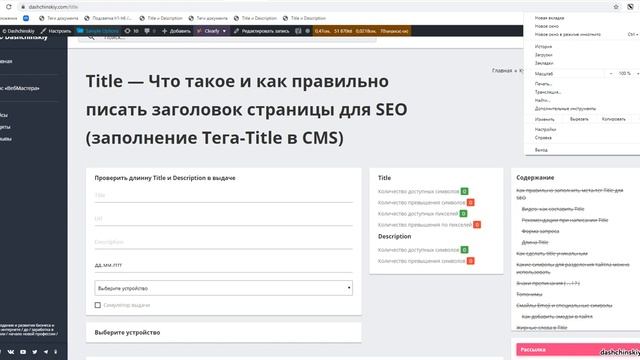The width and height of the screenshot is (640, 360).
Task: Bookmark this page with the star icon
Action: tap(616, 7)
